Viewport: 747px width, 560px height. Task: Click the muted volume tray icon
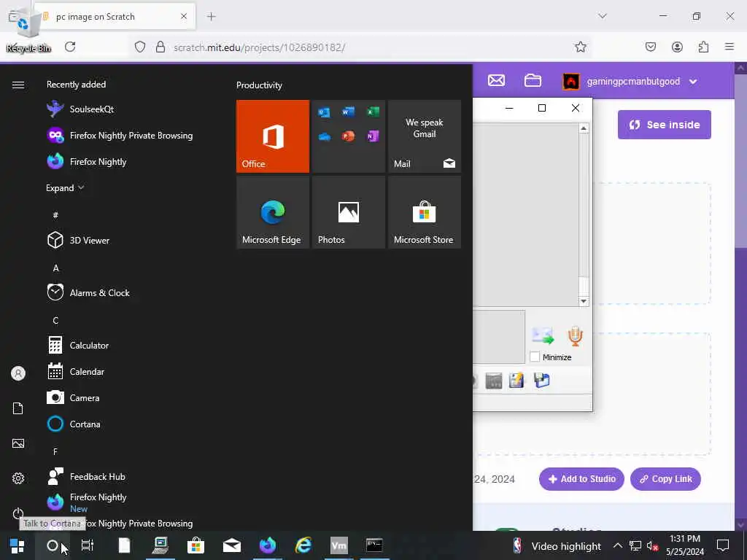click(x=652, y=545)
